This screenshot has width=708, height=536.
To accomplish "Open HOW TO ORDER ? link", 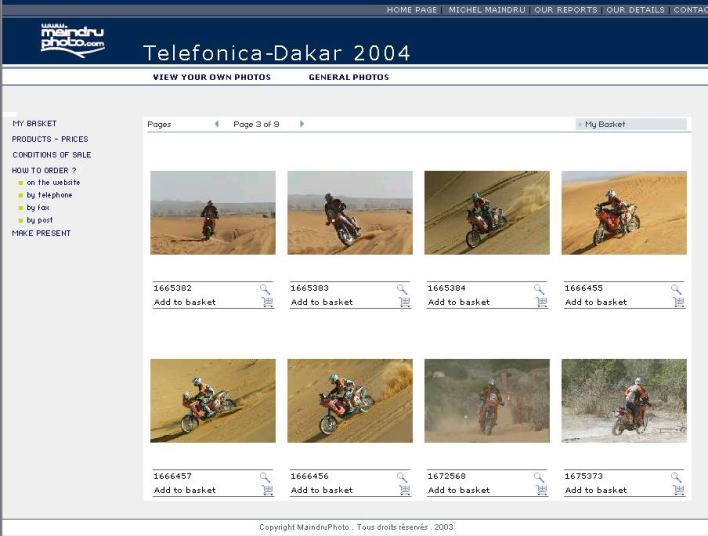I will coord(44,170).
